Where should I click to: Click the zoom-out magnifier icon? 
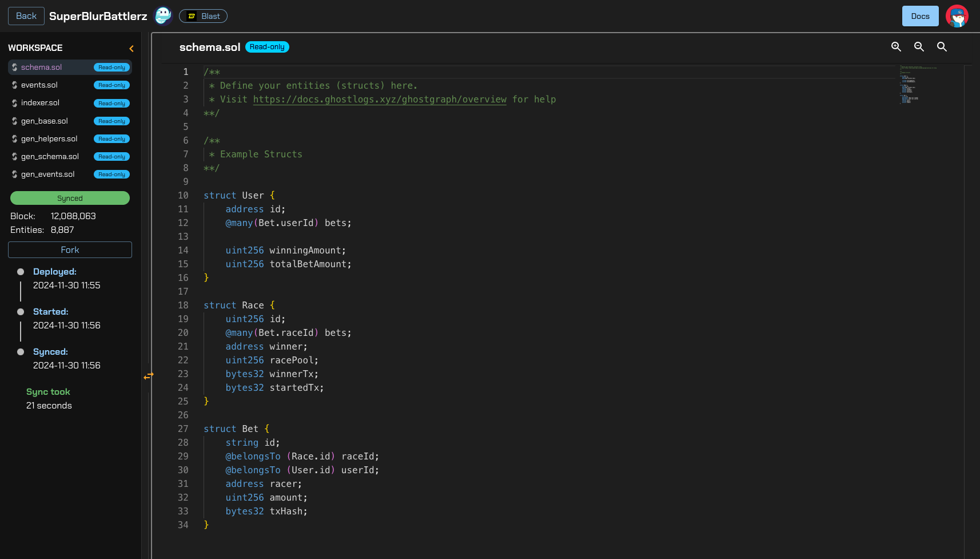(919, 46)
